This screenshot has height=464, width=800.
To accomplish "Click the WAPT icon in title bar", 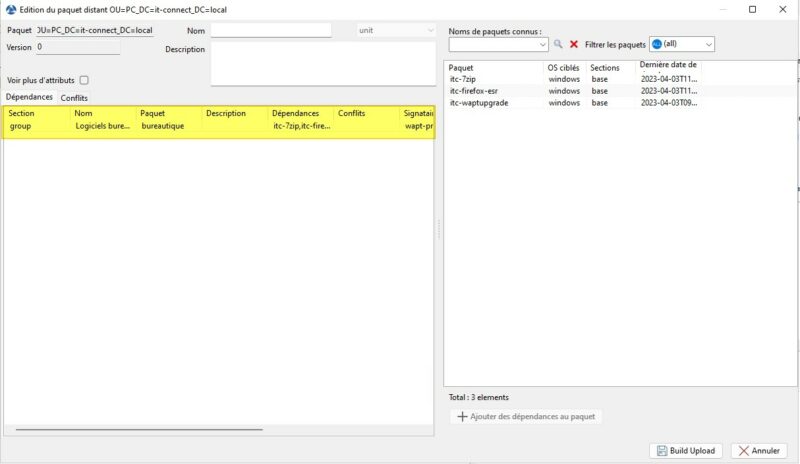I will 9,9.
